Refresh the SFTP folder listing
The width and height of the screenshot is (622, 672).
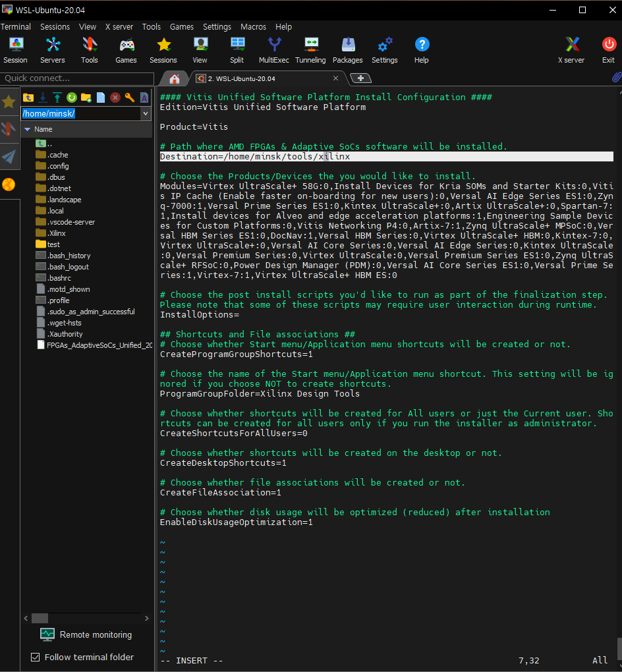click(72, 98)
